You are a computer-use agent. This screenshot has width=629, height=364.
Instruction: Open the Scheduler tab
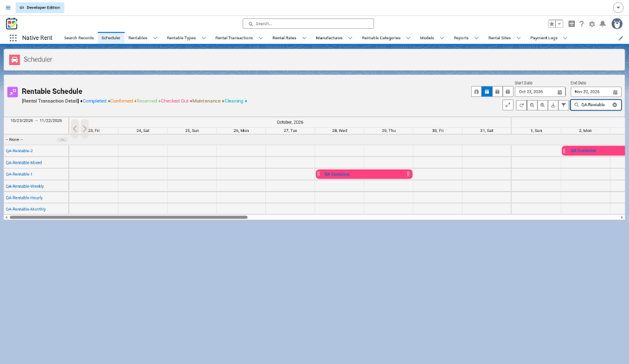click(111, 37)
